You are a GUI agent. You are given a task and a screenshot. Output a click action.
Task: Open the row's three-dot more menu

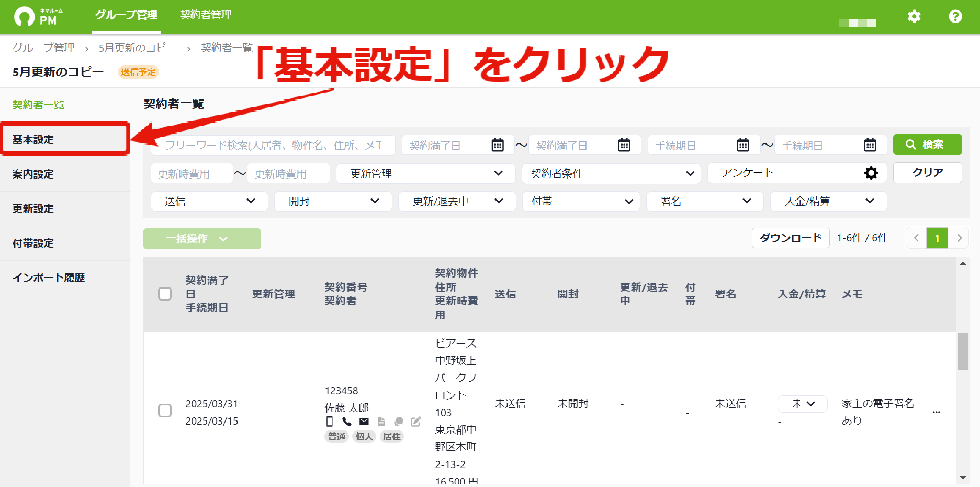click(x=937, y=412)
